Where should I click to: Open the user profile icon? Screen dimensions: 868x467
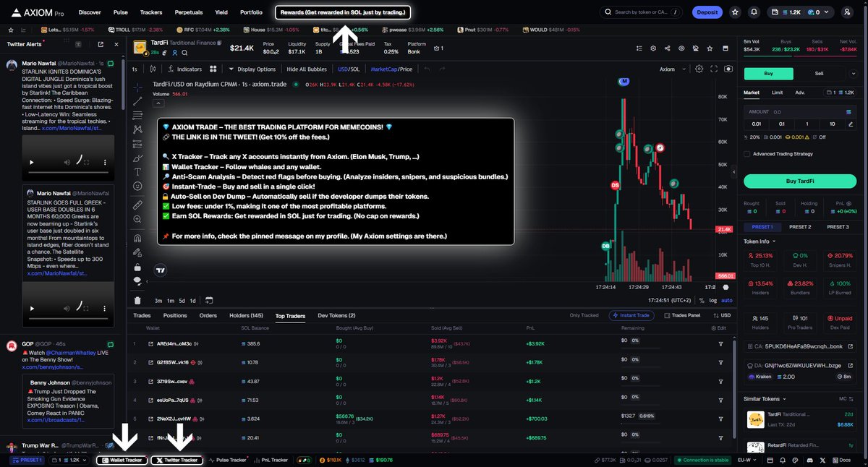(x=847, y=12)
